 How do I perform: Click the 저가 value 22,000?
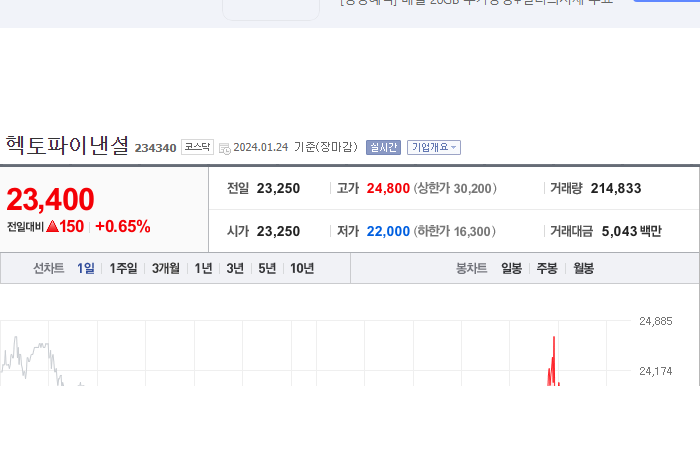click(388, 231)
